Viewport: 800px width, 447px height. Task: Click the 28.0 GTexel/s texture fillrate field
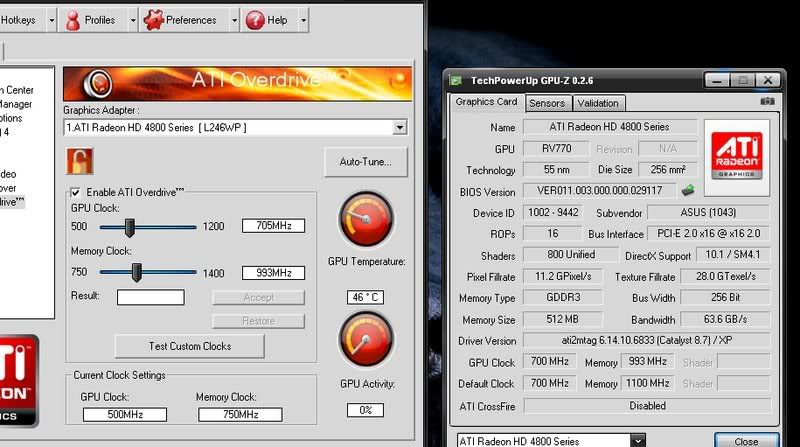(x=725, y=277)
